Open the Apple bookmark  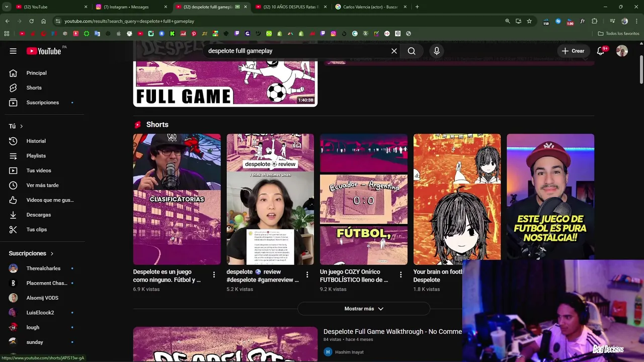(118, 34)
